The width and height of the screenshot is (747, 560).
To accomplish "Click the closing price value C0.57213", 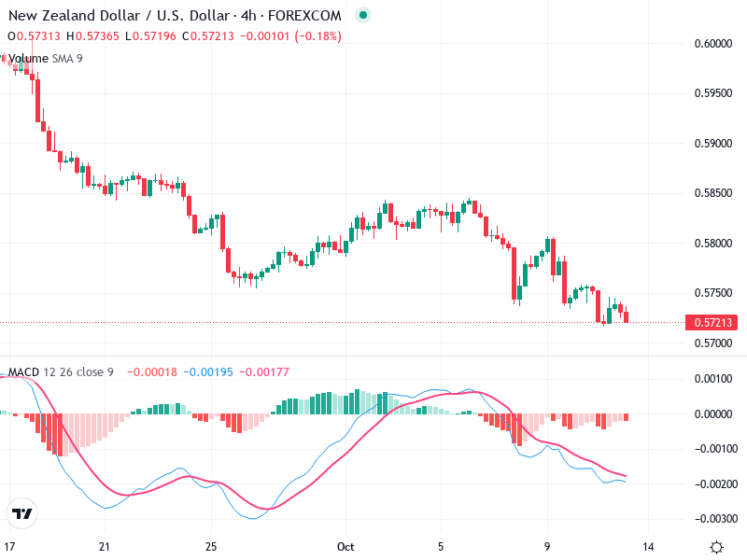I will pyautogui.click(x=205, y=36).
